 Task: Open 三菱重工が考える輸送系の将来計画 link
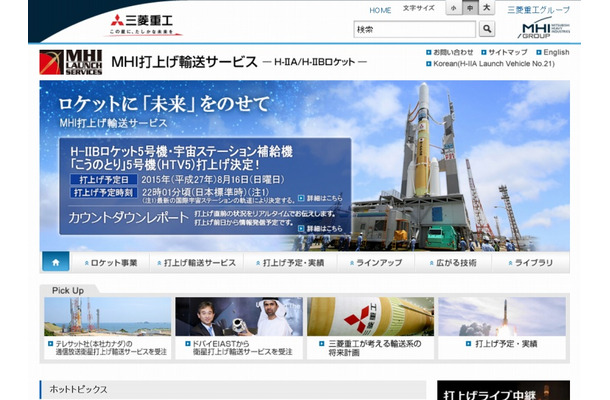pos(370,348)
